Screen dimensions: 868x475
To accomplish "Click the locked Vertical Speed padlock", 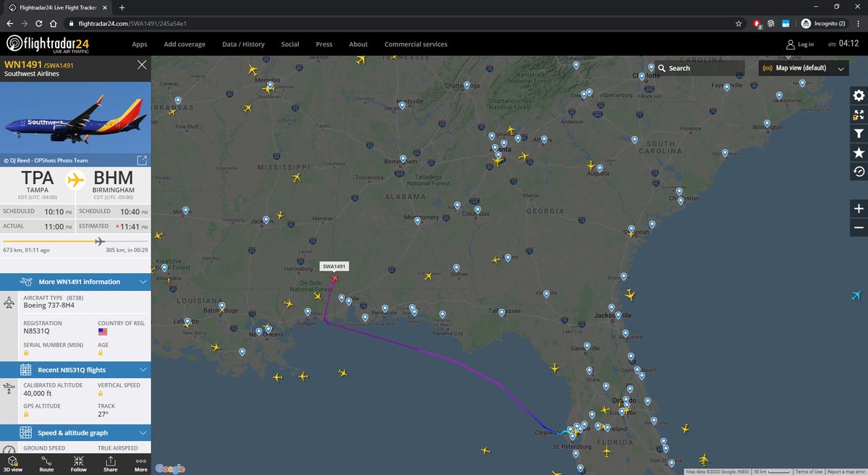I will (101, 394).
